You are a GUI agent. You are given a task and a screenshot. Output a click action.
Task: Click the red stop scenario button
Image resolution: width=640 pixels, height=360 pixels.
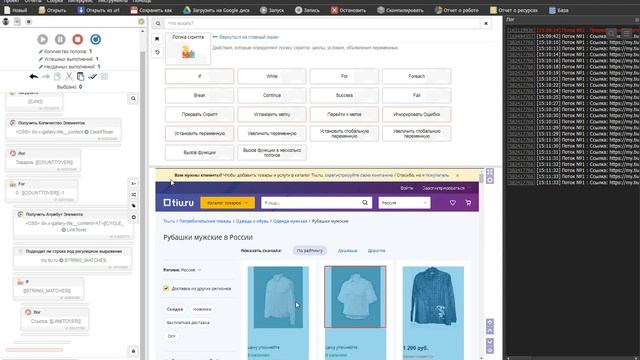click(78, 39)
